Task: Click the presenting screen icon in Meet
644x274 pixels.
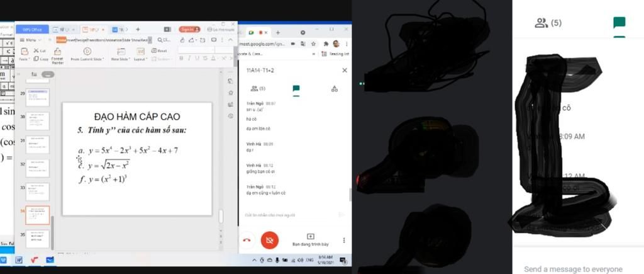Action: pos(311,237)
